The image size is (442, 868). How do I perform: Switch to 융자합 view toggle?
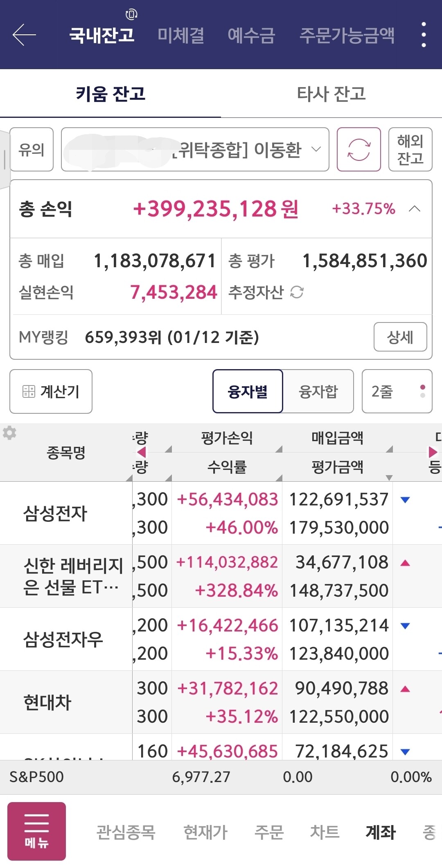point(318,391)
